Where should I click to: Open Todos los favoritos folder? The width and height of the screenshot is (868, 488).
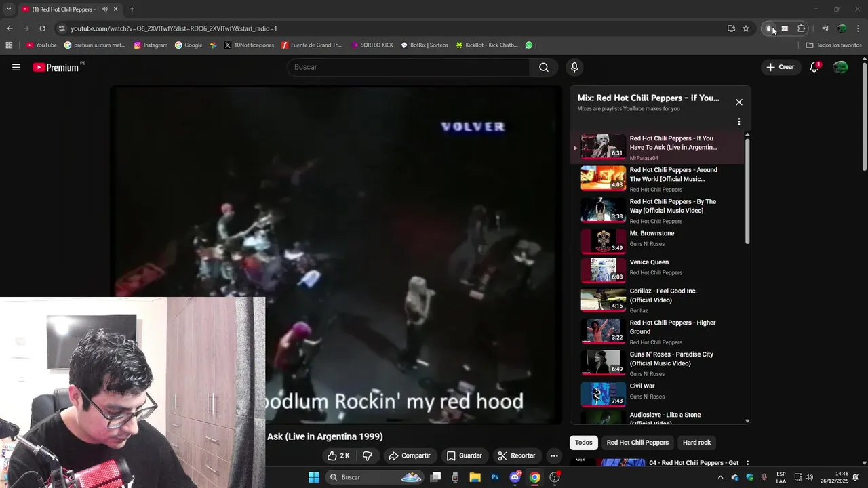tap(833, 45)
